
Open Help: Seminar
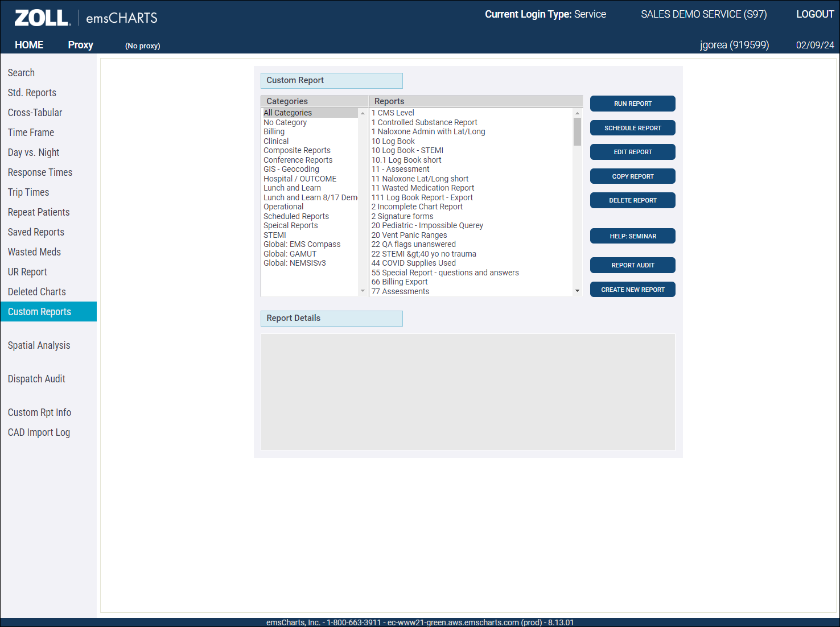(x=632, y=236)
